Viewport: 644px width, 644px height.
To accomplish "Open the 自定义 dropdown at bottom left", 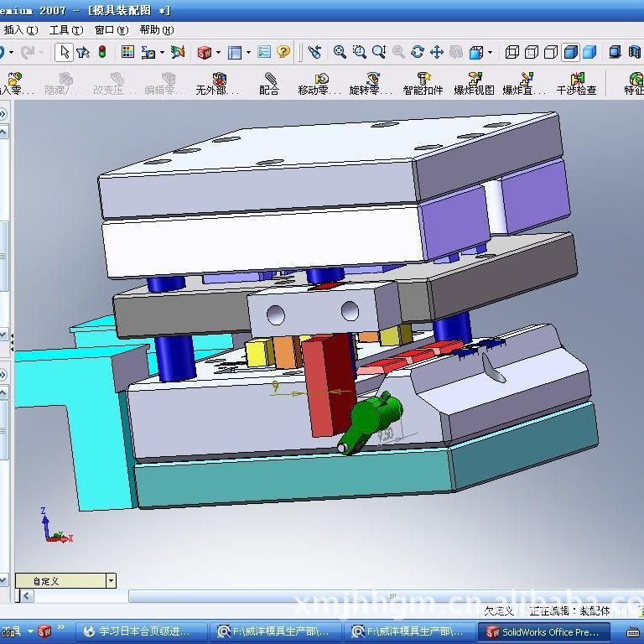I will coord(111,580).
